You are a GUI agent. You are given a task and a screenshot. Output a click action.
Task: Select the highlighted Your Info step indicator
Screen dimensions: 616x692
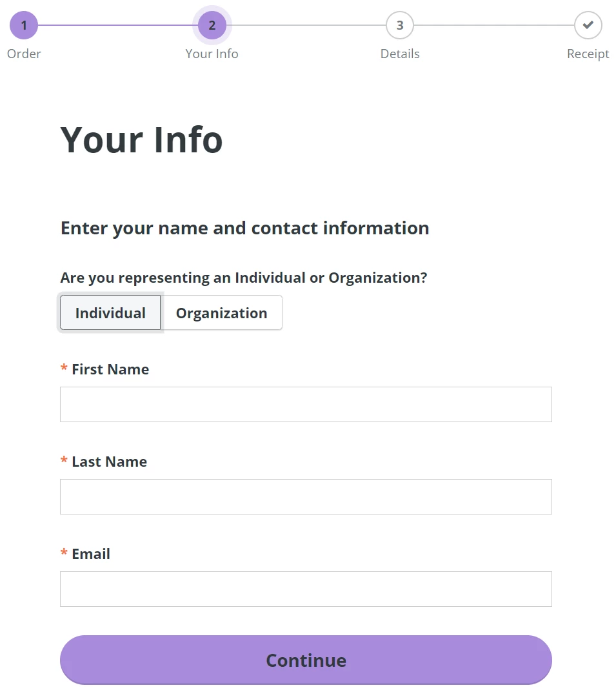(x=212, y=25)
